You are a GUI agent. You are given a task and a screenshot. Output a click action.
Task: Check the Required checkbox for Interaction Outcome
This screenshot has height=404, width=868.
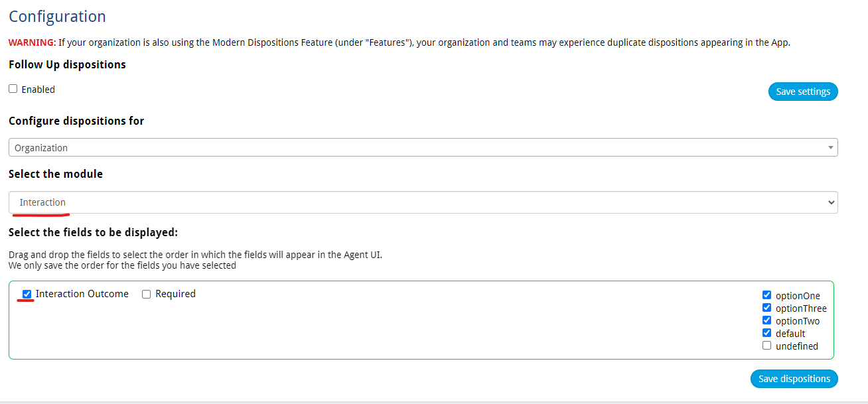tap(145, 294)
